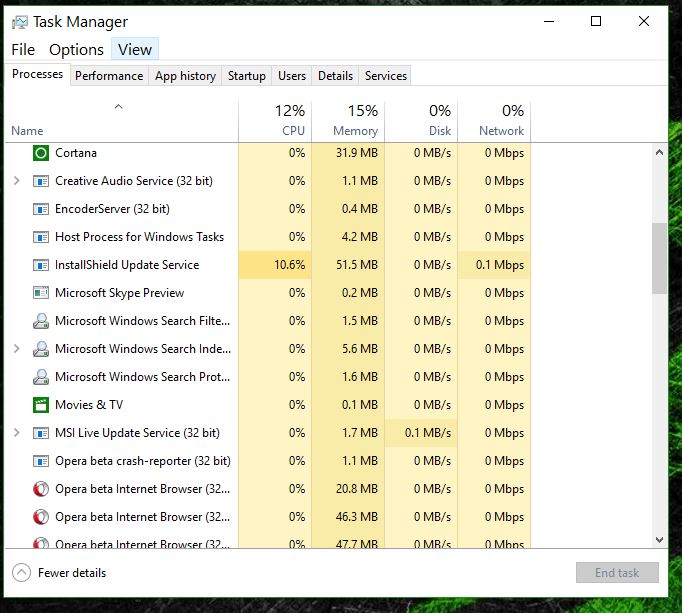The image size is (682, 613).
Task: Click the EncoderServer process icon
Action: [x=41, y=209]
